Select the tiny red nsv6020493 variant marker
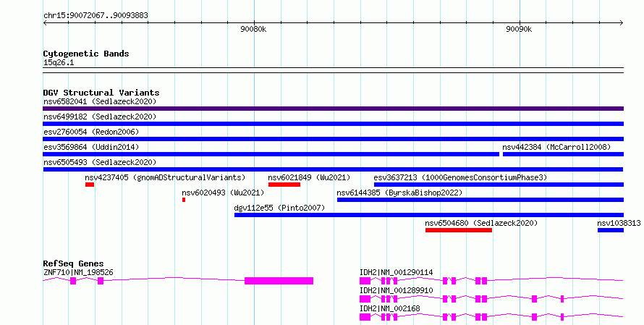Image resolution: width=644 pixels, height=325 pixels. pyautogui.click(x=184, y=200)
